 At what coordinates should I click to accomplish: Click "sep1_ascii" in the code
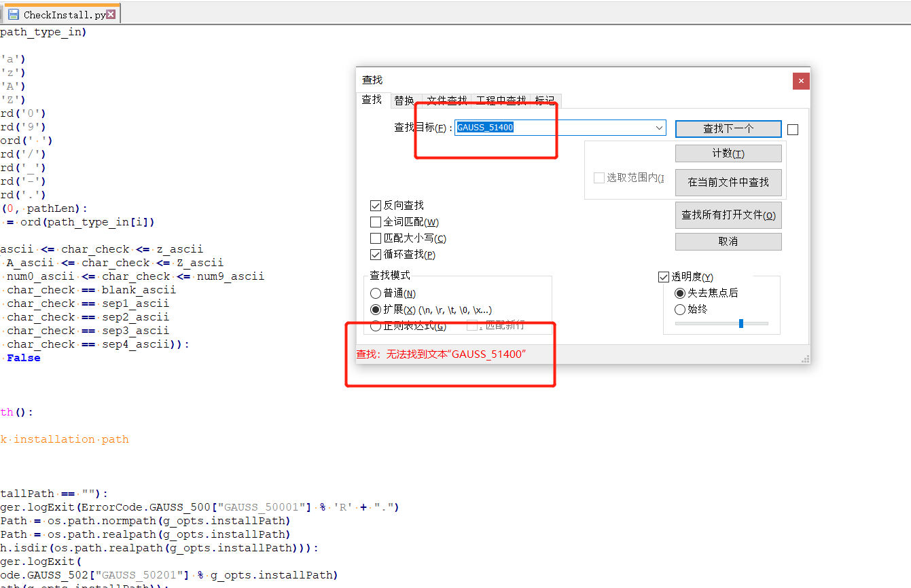tap(136, 304)
